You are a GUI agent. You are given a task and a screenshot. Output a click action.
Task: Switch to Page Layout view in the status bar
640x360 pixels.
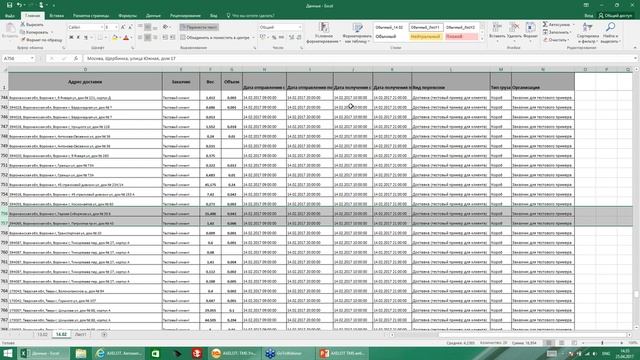[x=562, y=343]
